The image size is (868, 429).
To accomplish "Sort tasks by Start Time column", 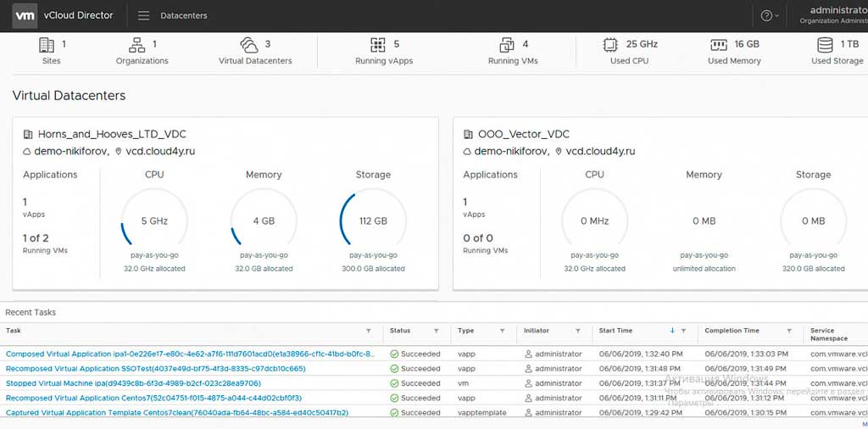I will coord(615,331).
